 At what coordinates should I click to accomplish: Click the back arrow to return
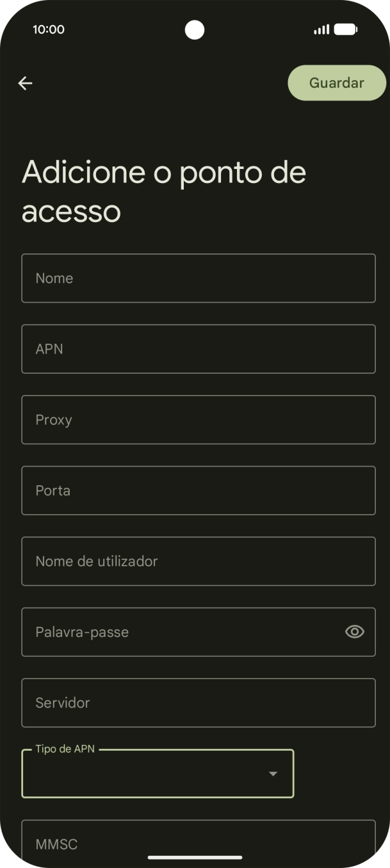25,83
